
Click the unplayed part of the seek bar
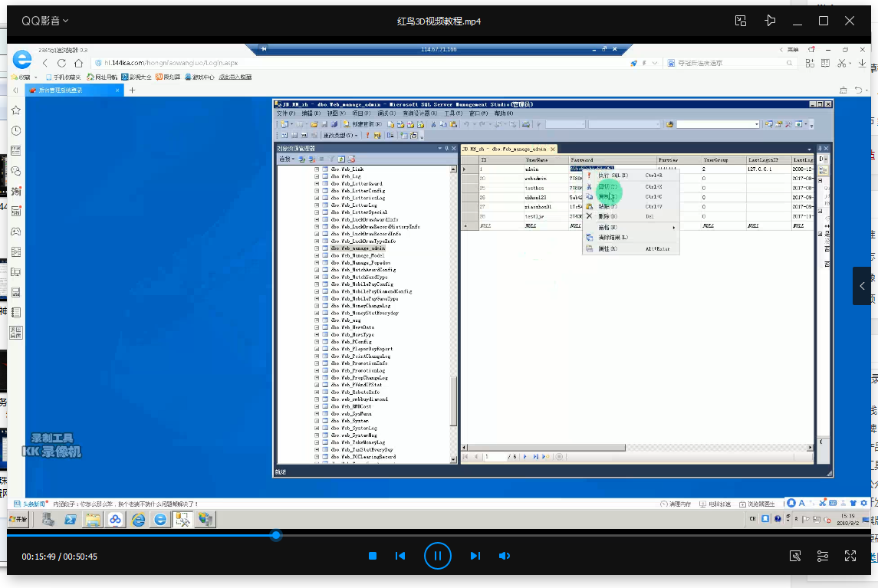coord(575,535)
